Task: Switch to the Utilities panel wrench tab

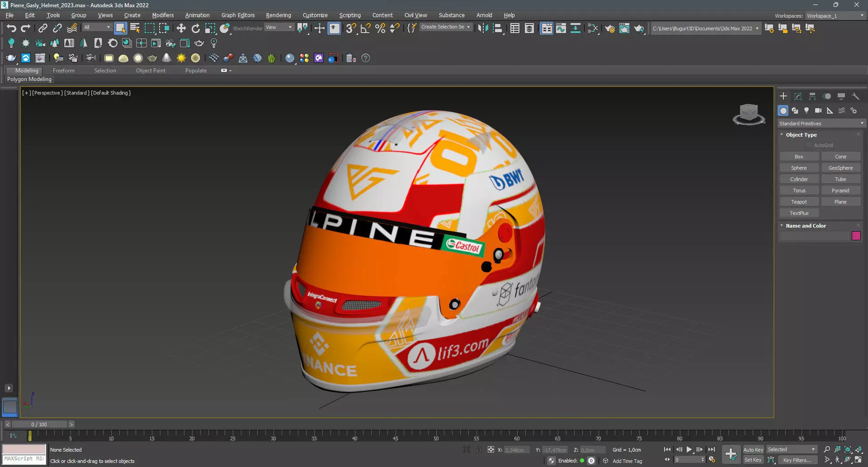Action: coord(856,96)
